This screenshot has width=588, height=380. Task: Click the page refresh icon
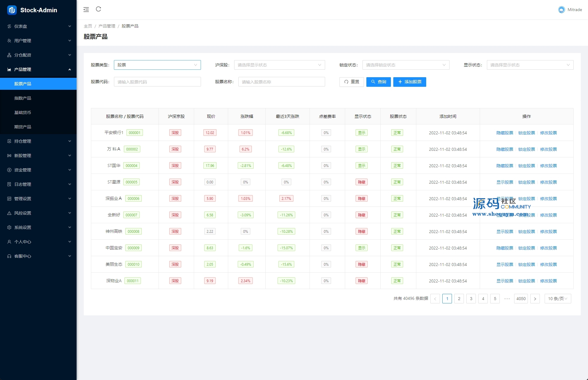click(x=98, y=9)
